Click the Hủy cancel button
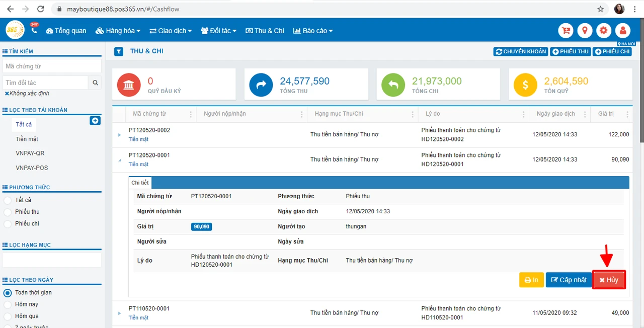This screenshot has height=328, width=644. coord(609,280)
